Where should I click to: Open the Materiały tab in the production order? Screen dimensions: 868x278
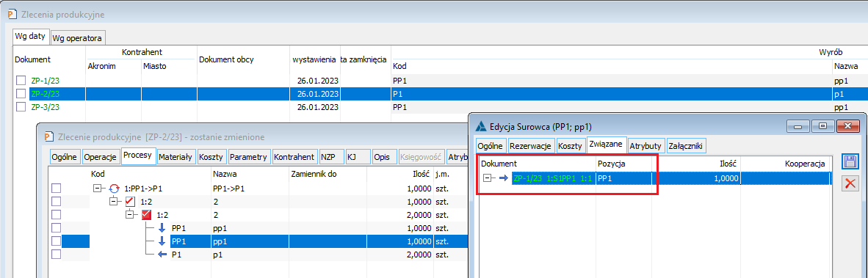pos(176,157)
